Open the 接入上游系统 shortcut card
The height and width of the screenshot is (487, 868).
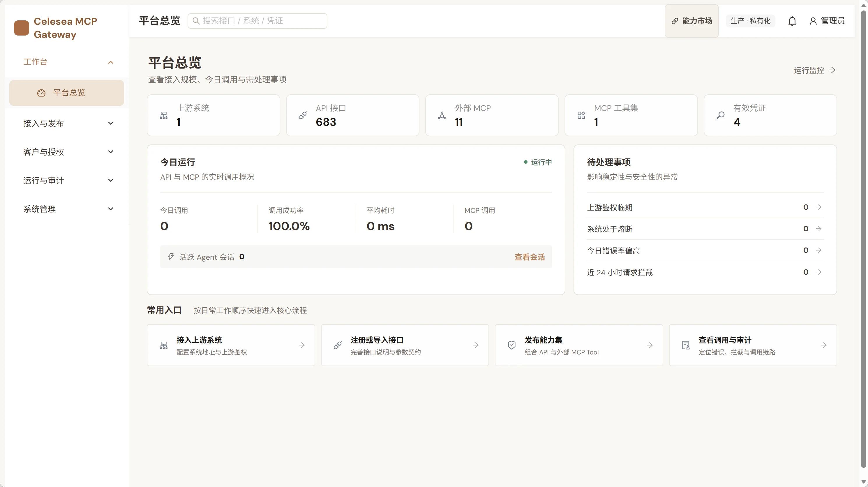tap(231, 345)
